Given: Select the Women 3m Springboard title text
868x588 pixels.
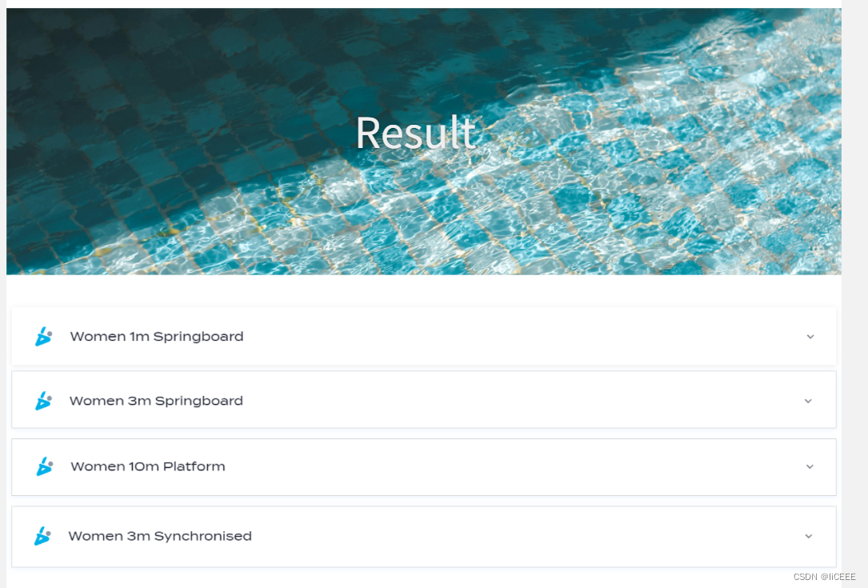Looking at the screenshot, I should [x=156, y=401].
